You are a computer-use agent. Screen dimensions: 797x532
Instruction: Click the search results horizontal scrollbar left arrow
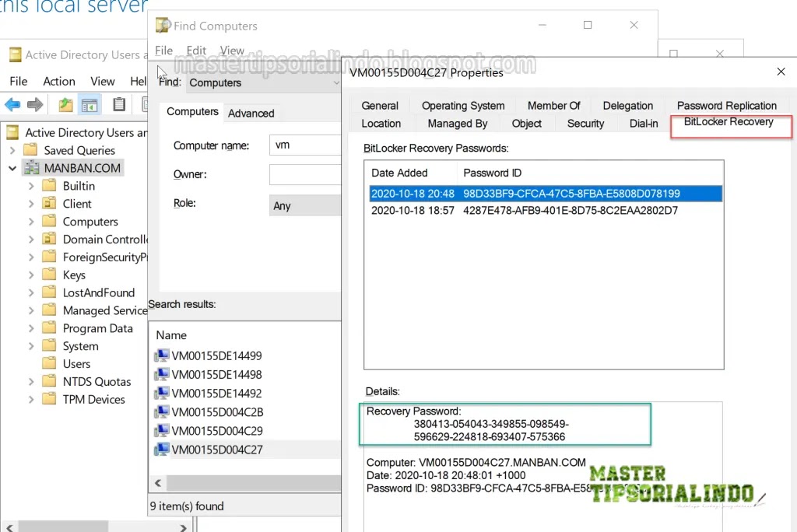[x=158, y=483]
